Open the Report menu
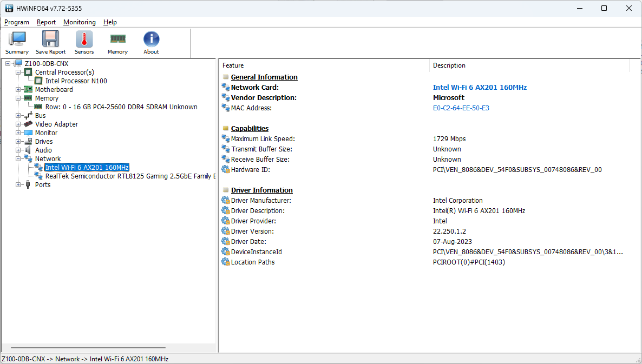The height and width of the screenshot is (364, 642). [46, 22]
